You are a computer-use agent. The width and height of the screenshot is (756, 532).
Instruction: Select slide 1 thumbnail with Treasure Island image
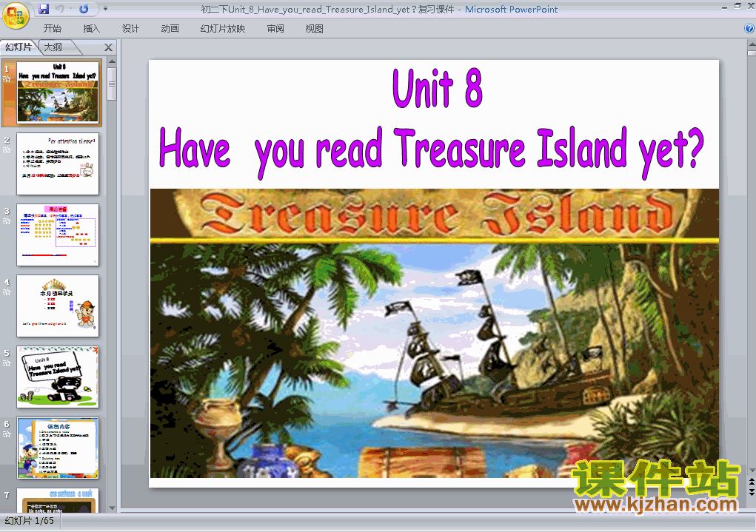tap(58, 92)
